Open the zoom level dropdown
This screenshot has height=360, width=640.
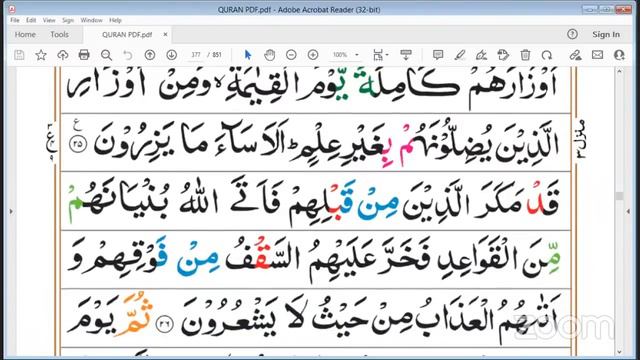click(x=357, y=55)
